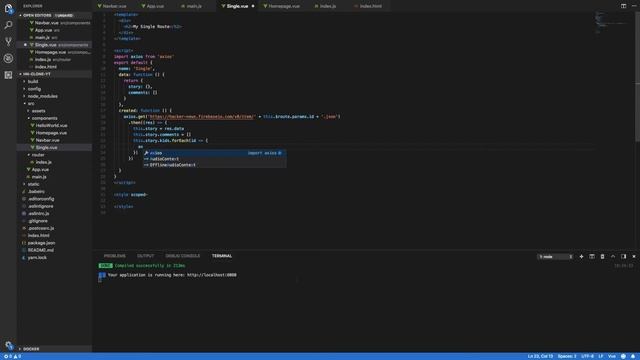
Task: Expand the DOCKER section
Action: pyautogui.click(x=54, y=349)
